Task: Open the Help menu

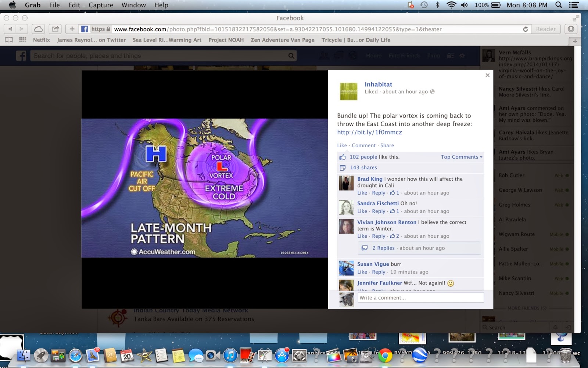Action: (161, 5)
